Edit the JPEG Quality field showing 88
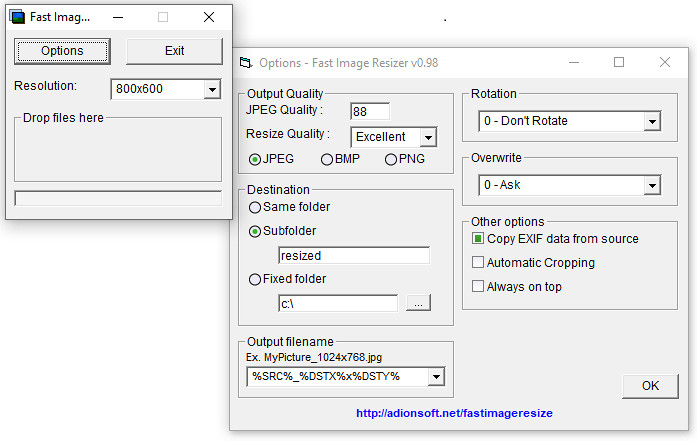Screen dimensions: 697x441 (x=370, y=111)
